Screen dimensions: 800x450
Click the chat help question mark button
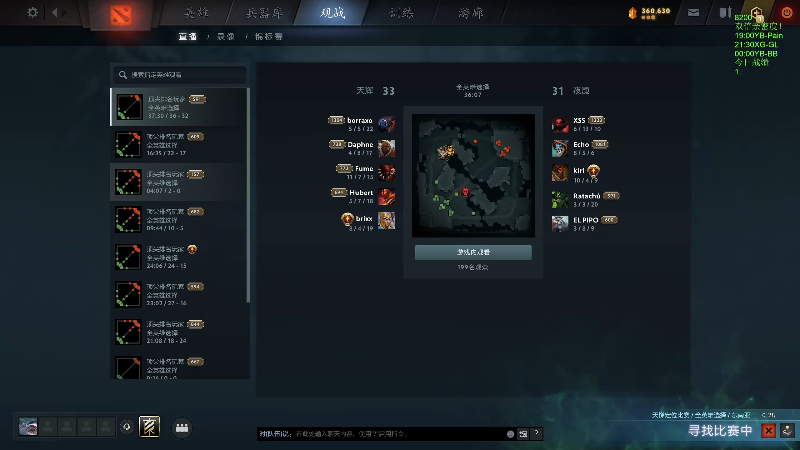click(536, 433)
